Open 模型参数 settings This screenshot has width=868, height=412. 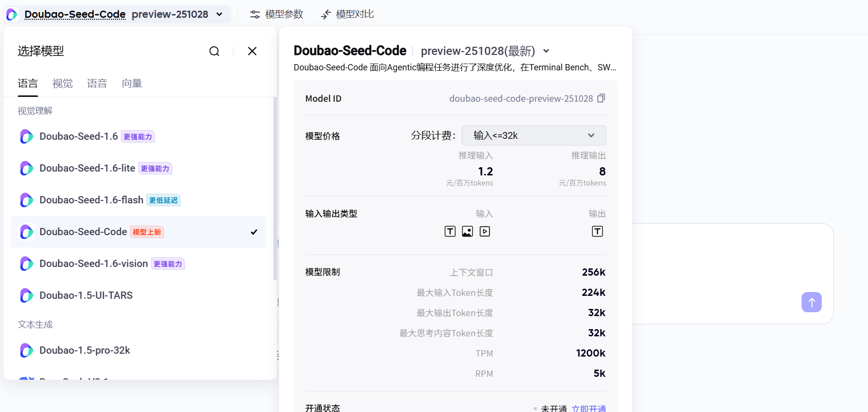[x=277, y=14]
